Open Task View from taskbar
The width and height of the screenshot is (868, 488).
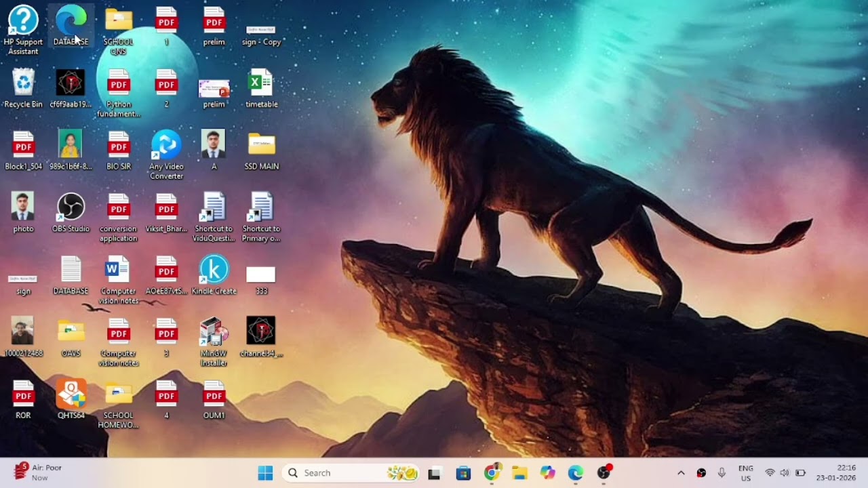tap(435, 473)
